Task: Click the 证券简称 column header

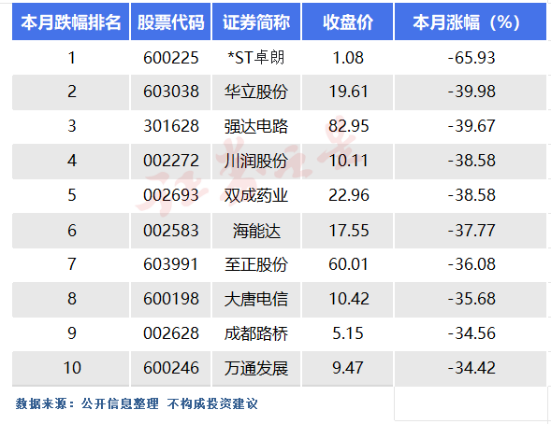Action: pyautogui.click(x=256, y=22)
